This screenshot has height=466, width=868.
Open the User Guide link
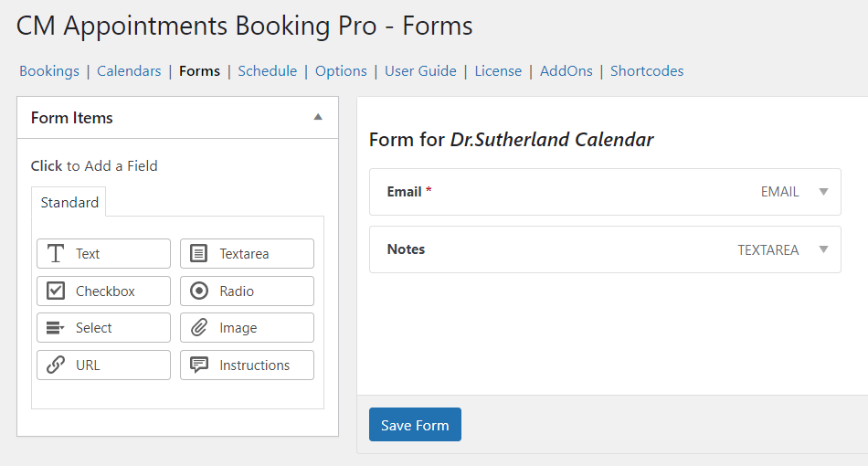tap(420, 71)
